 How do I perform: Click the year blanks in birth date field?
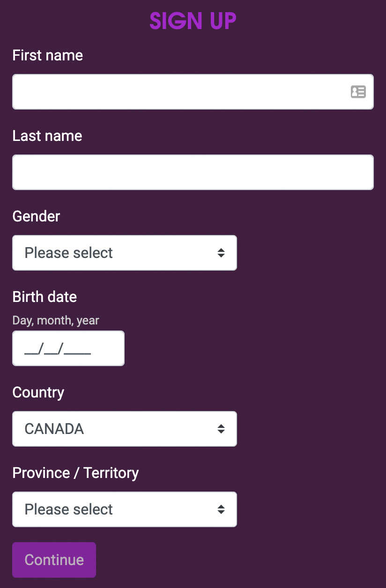tap(78, 349)
